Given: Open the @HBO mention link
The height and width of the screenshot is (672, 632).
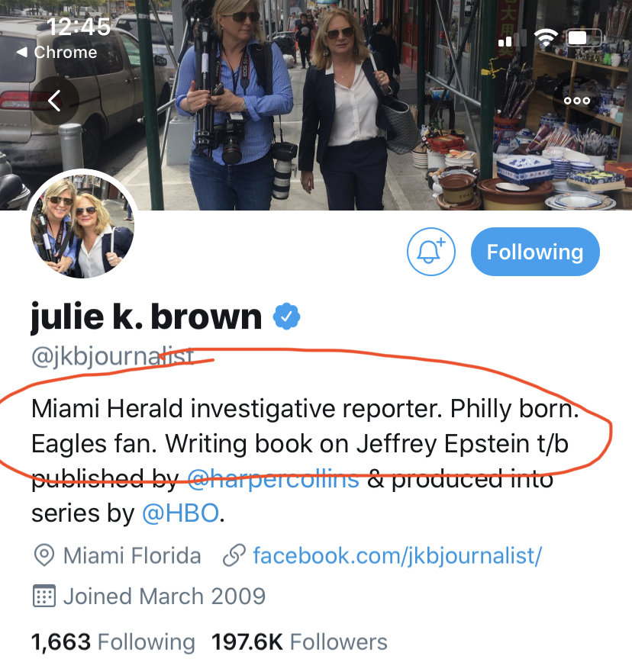Looking at the screenshot, I should coord(180,513).
